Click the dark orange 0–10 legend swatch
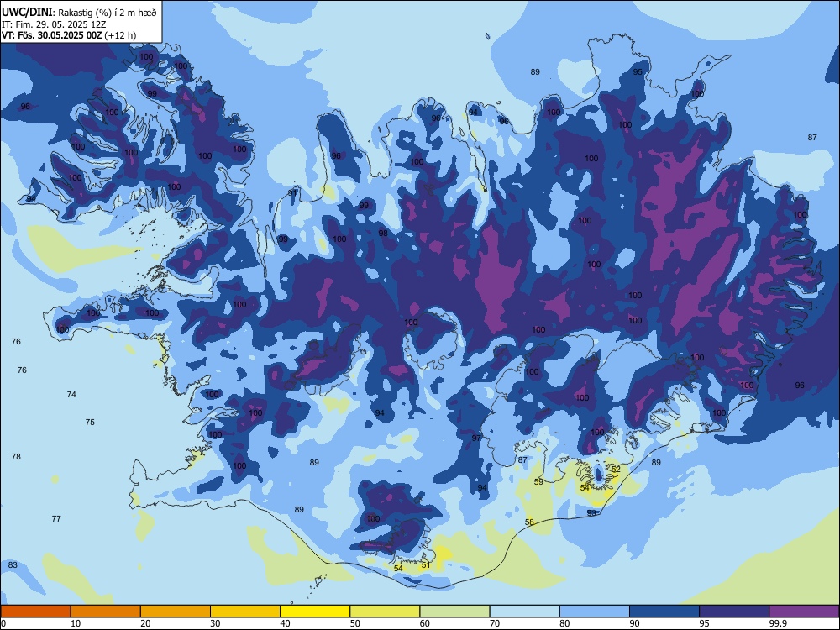The image size is (840, 630). click(x=35, y=612)
